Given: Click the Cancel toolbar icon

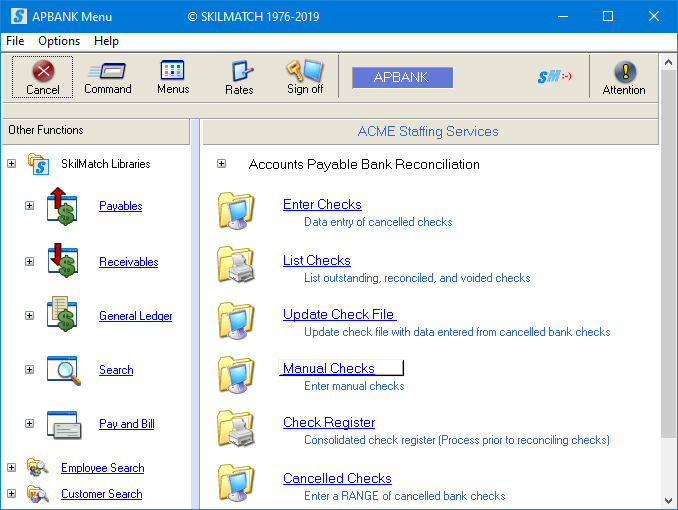Looking at the screenshot, I should tap(43, 71).
